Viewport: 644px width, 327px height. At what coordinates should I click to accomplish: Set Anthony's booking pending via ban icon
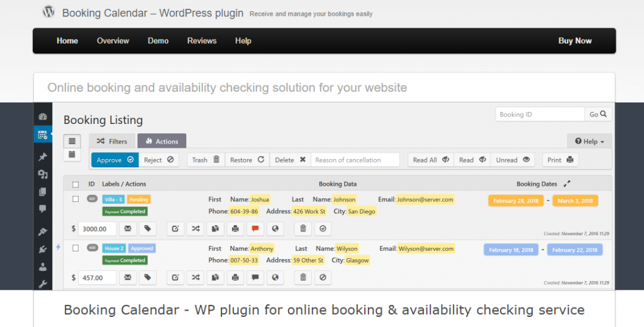(x=323, y=278)
